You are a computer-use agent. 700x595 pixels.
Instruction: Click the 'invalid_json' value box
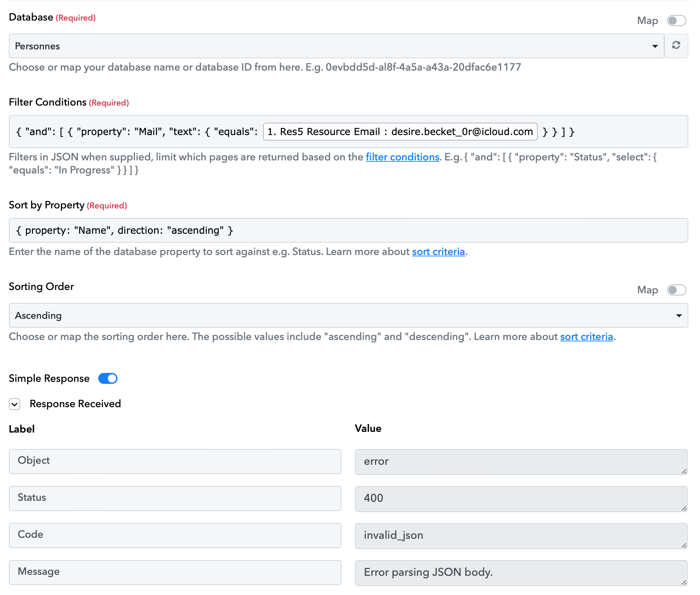point(521,536)
